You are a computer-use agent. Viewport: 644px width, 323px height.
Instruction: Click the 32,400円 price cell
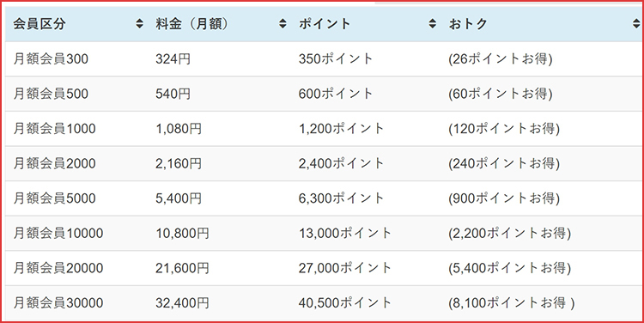point(182,303)
